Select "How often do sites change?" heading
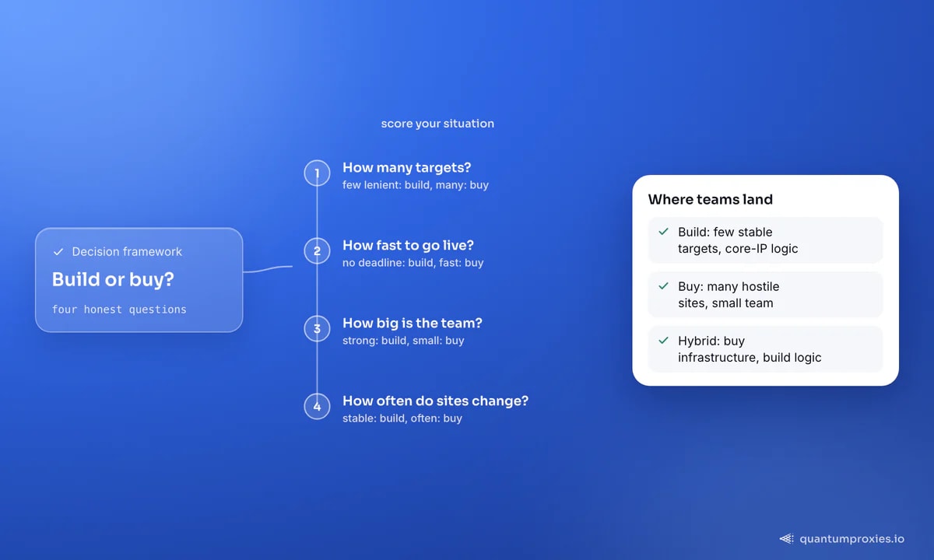Image resolution: width=934 pixels, height=560 pixels. pos(436,401)
